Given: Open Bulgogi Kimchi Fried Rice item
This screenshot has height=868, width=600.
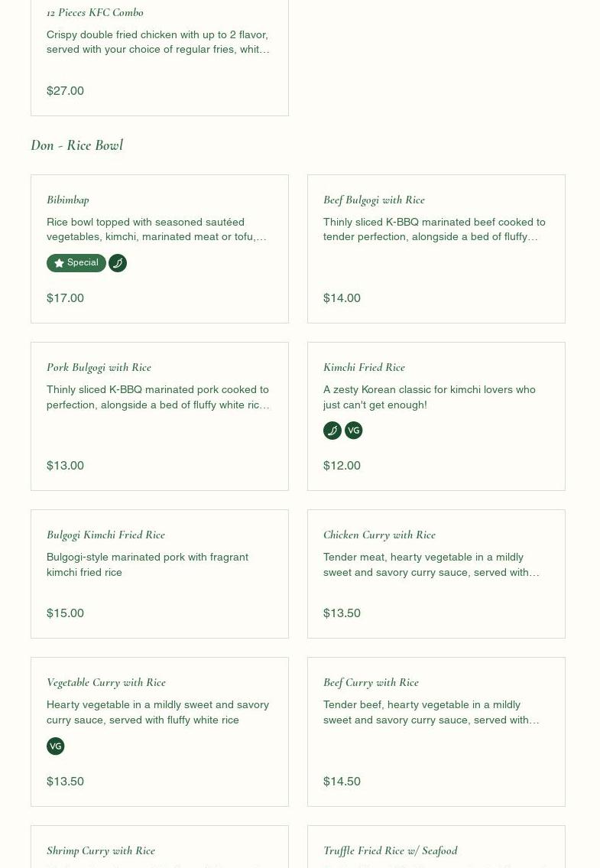Looking at the screenshot, I should (105, 535).
